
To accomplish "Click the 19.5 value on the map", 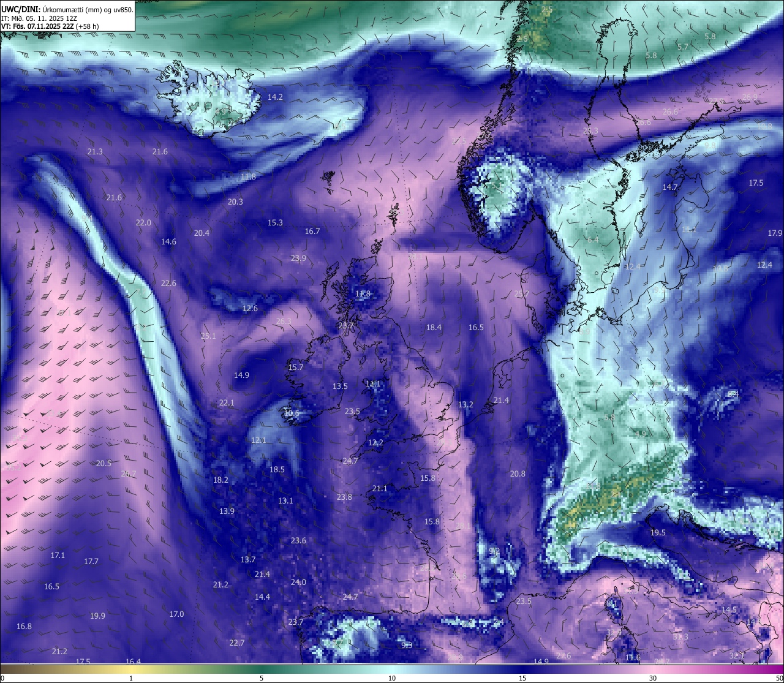I will 657,532.
